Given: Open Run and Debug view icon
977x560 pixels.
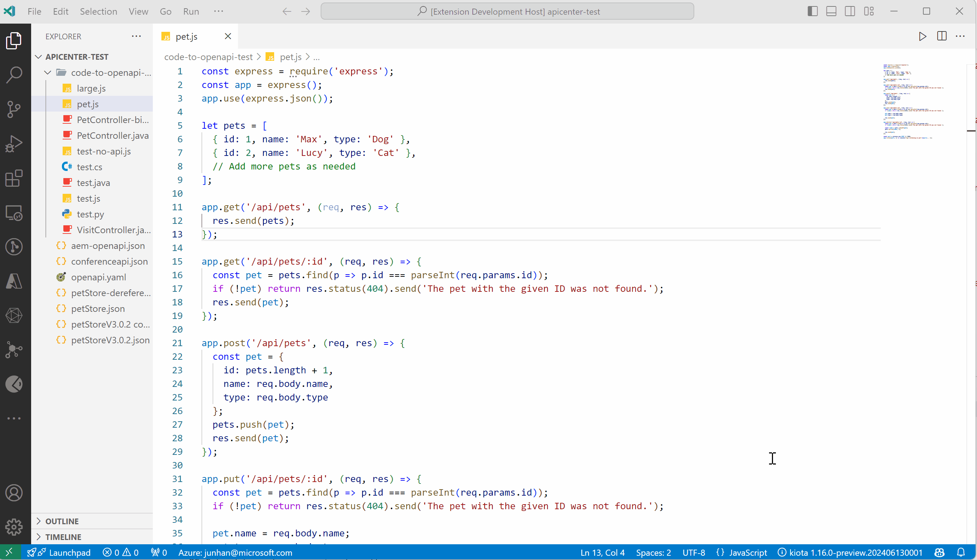Looking at the screenshot, I should 14,143.
